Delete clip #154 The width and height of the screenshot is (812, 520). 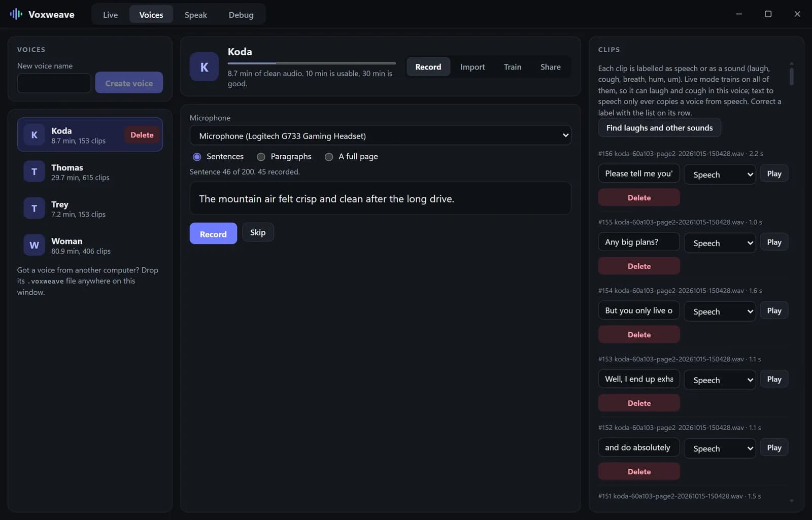639,334
